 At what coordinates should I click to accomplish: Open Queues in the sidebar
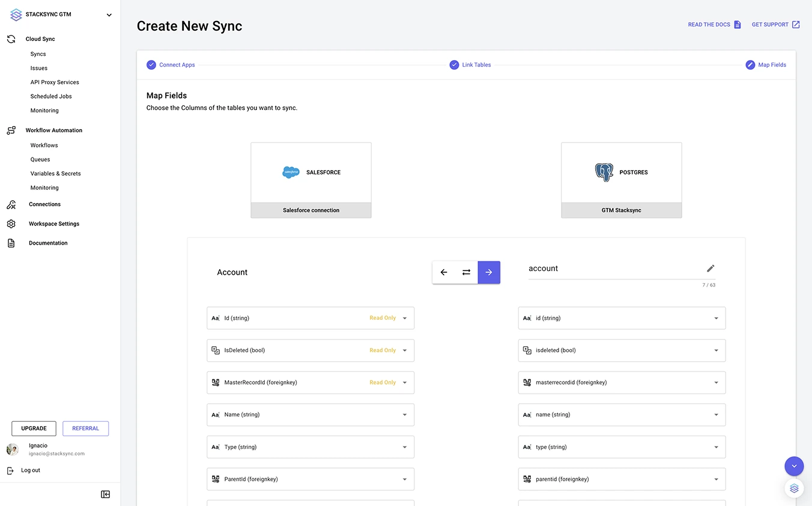(40, 159)
